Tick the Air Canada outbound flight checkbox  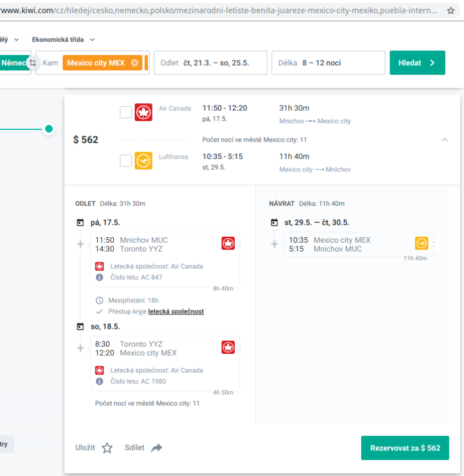[126, 112]
